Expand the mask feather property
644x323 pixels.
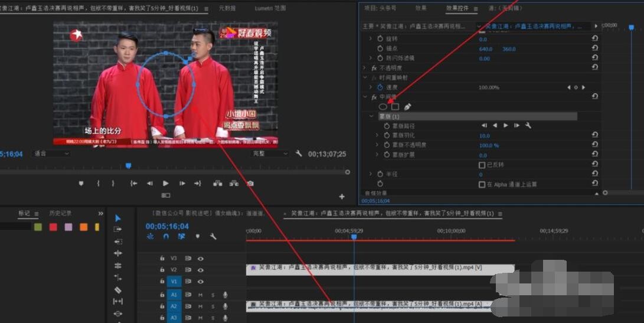pos(377,135)
